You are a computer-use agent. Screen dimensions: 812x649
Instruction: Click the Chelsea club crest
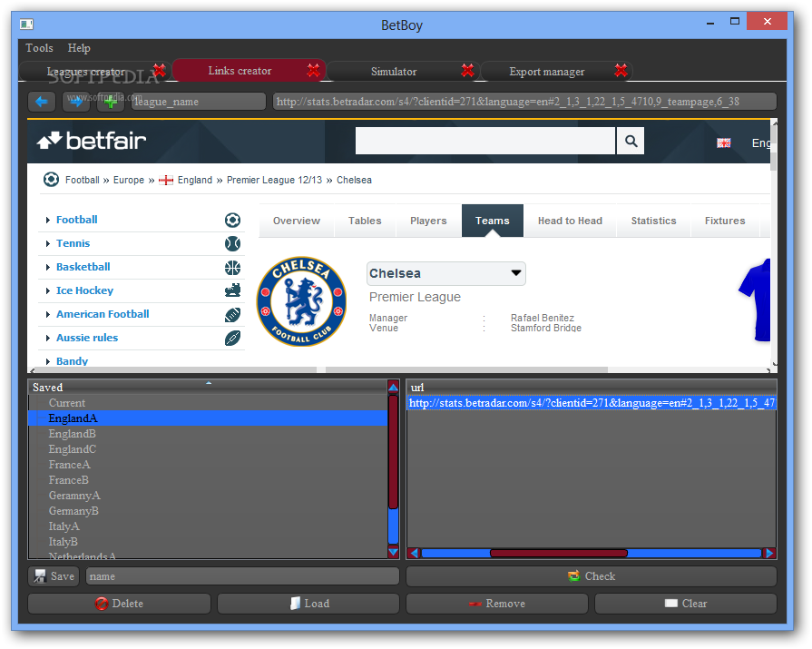click(x=301, y=301)
